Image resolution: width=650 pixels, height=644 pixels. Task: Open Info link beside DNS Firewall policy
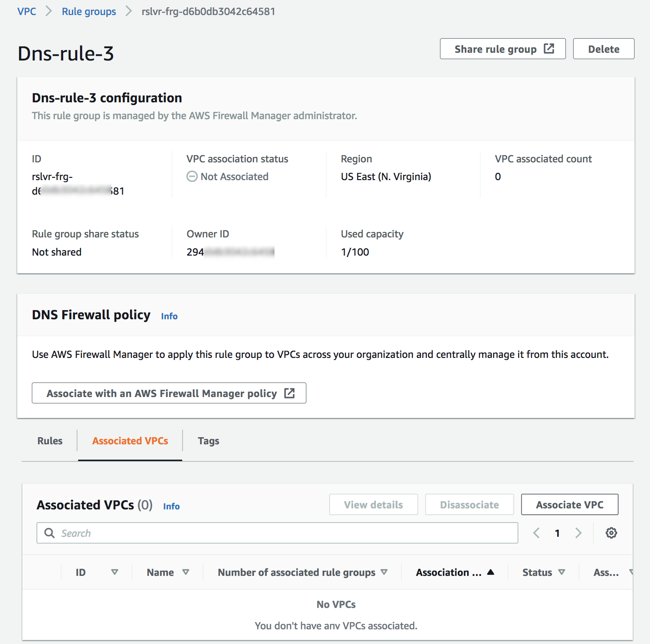[169, 316]
